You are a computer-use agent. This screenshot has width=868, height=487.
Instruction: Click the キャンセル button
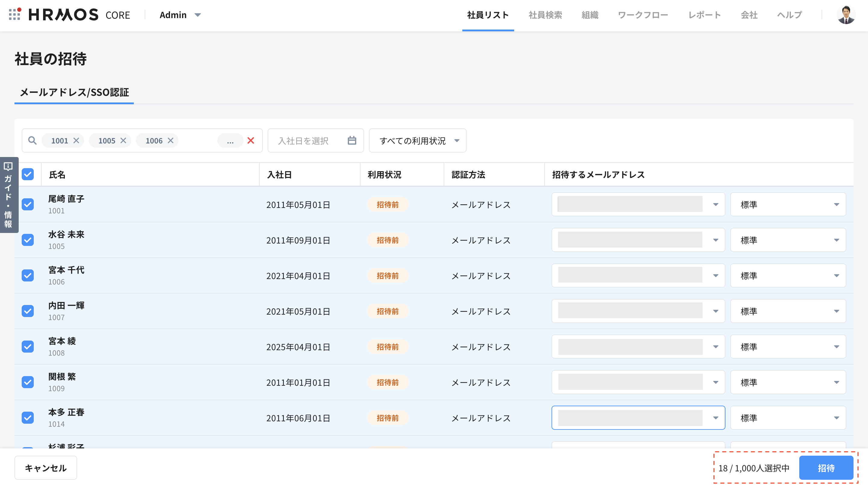click(46, 468)
